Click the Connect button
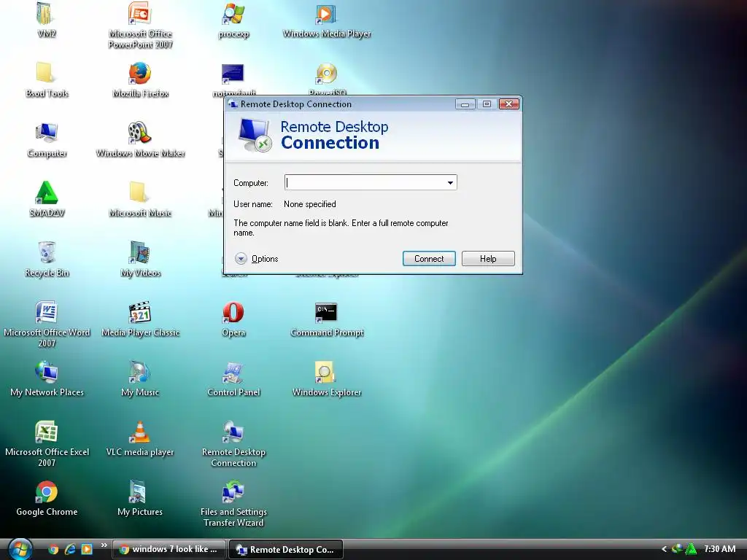Screen dimensions: 747x560 [x=429, y=259]
